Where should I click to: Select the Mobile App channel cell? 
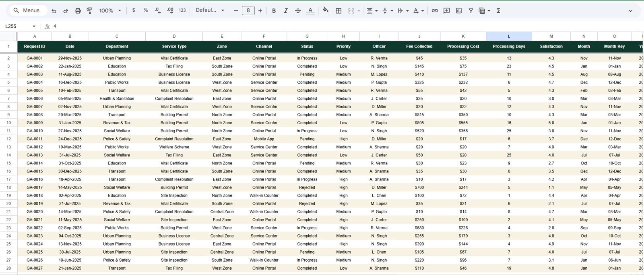(x=264, y=139)
